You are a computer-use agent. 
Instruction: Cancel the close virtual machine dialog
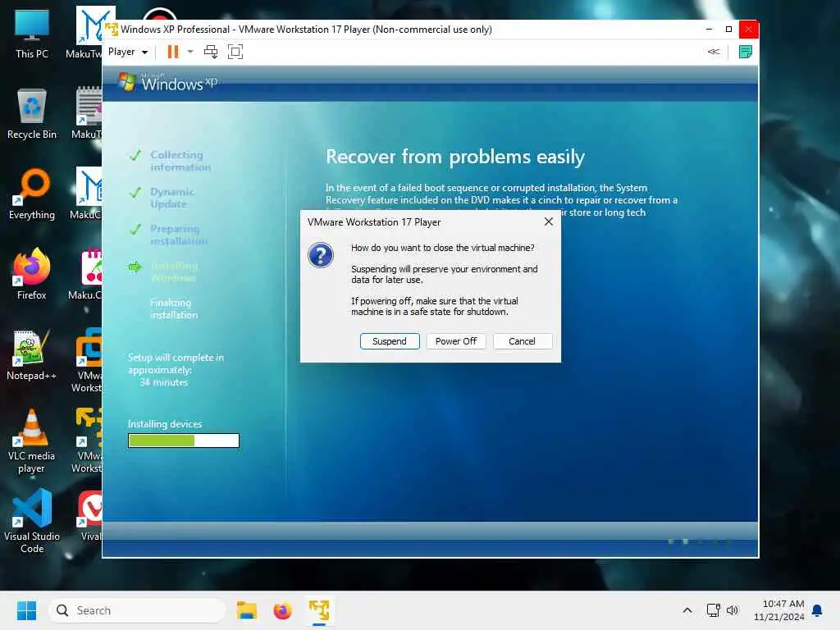pyautogui.click(x=522, y=341)
